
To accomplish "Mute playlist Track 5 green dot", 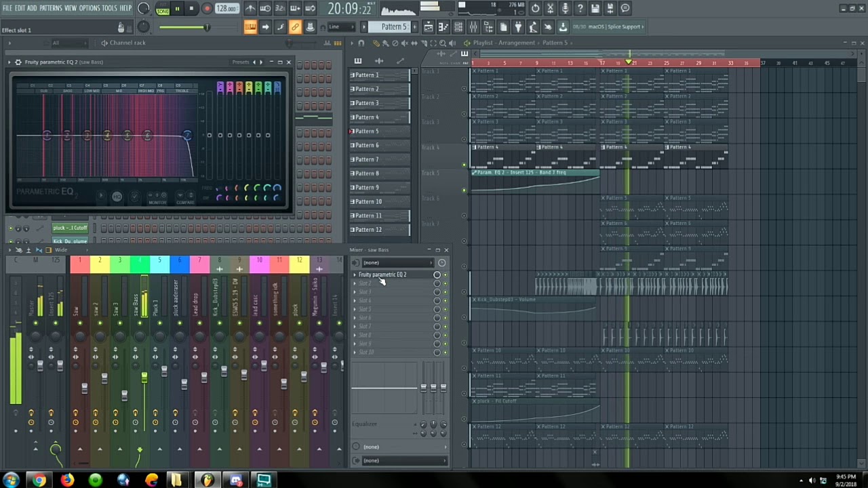I will 465,190.
